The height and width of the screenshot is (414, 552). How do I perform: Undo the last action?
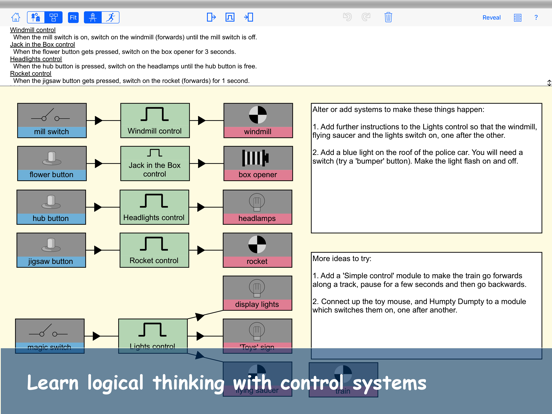(x=347, y=17)
